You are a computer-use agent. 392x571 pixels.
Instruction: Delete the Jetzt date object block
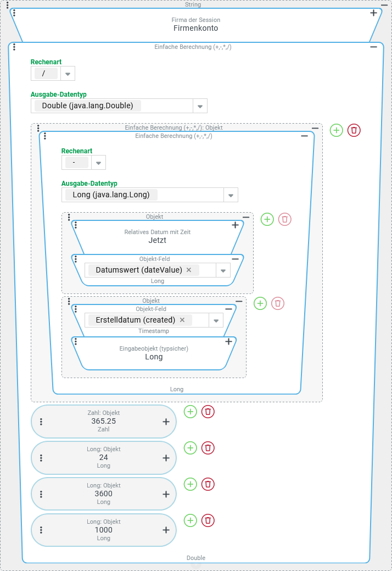[x=284, y=219]
